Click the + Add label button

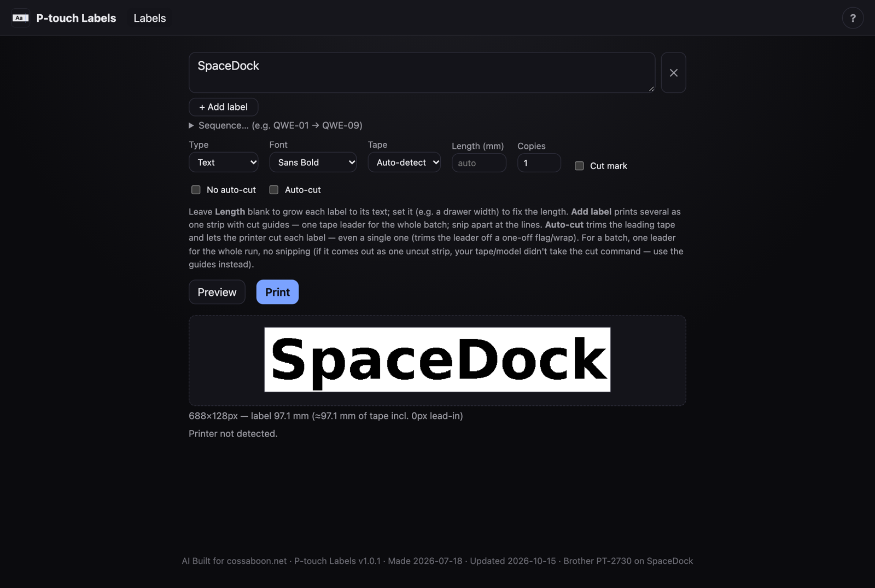point(223,107)
